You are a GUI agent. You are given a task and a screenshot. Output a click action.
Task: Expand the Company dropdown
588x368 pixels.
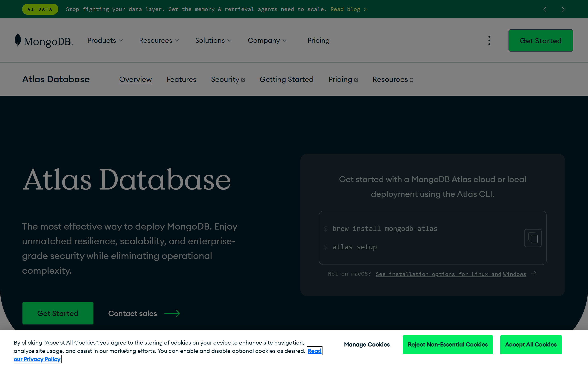[267, 40]
